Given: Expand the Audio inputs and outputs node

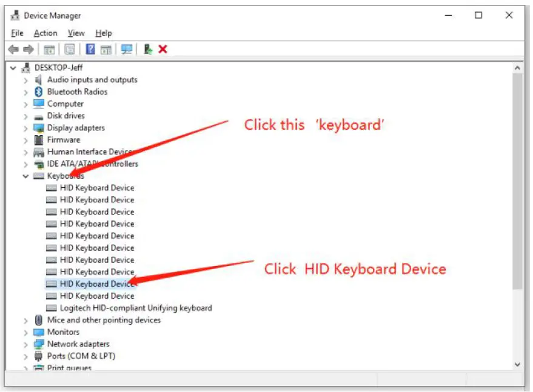Looking at the screenshot, I should coord(25,81).
